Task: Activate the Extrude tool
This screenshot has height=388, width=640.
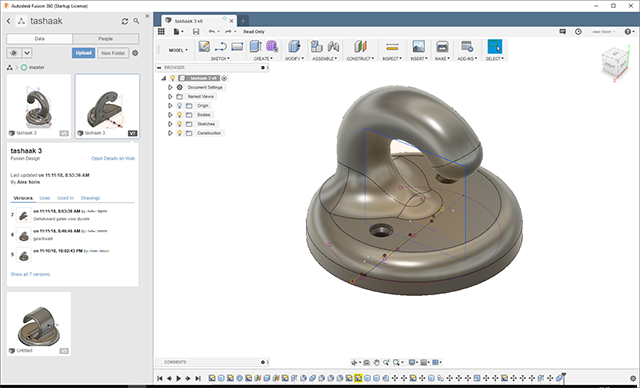Action: 256,47
